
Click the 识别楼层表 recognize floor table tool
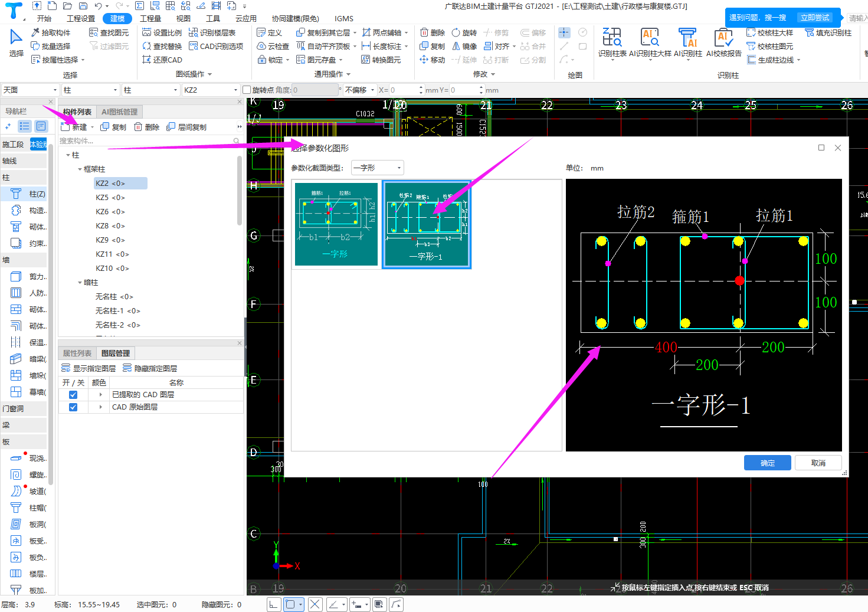click(212, 32)
